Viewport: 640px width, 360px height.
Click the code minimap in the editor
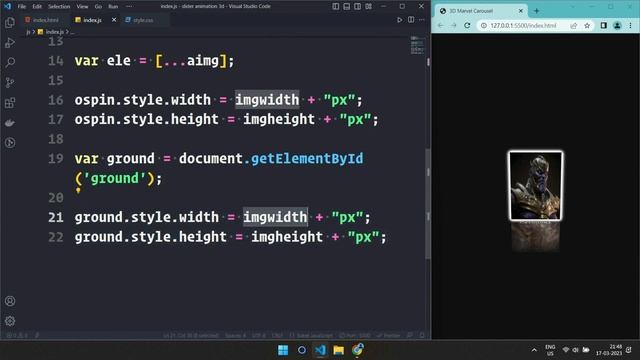click(x=417, y=45)
